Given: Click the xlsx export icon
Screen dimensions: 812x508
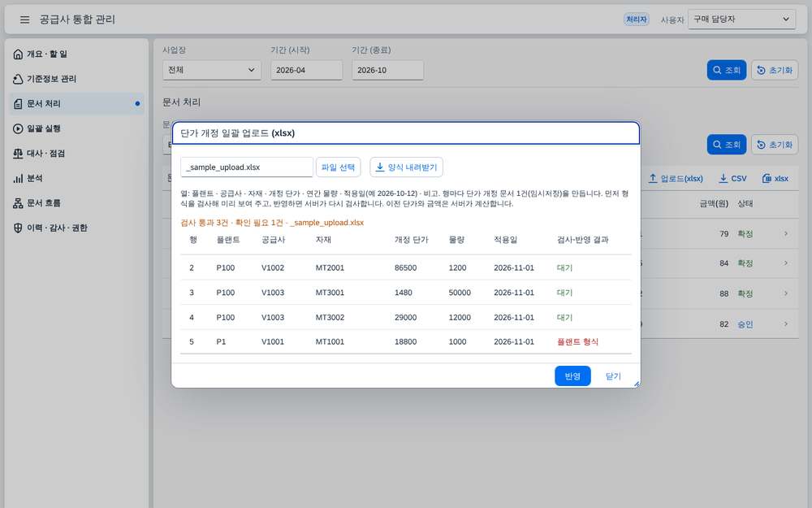Looking at the screenshot, I should pyautogui.click(x=767, y=178).
